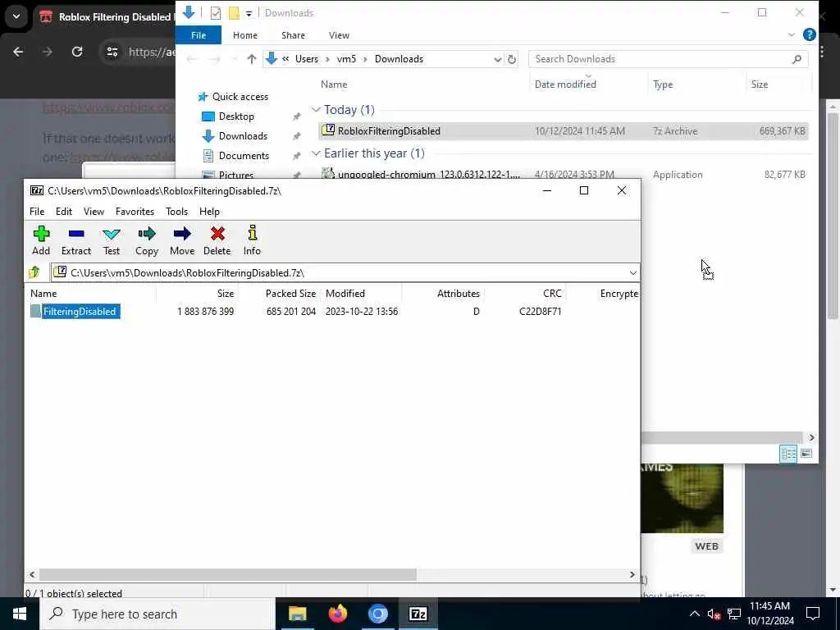840x630 pixels.
Task: Collapse the Earlier this year group
Action: (x=316, y=153)
